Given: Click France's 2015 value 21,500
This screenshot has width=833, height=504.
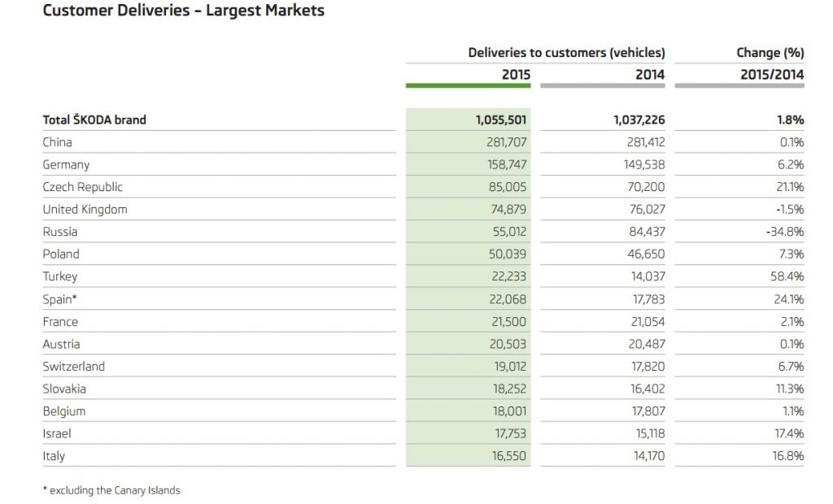Looking at the screenshot, I should point(508,322).
